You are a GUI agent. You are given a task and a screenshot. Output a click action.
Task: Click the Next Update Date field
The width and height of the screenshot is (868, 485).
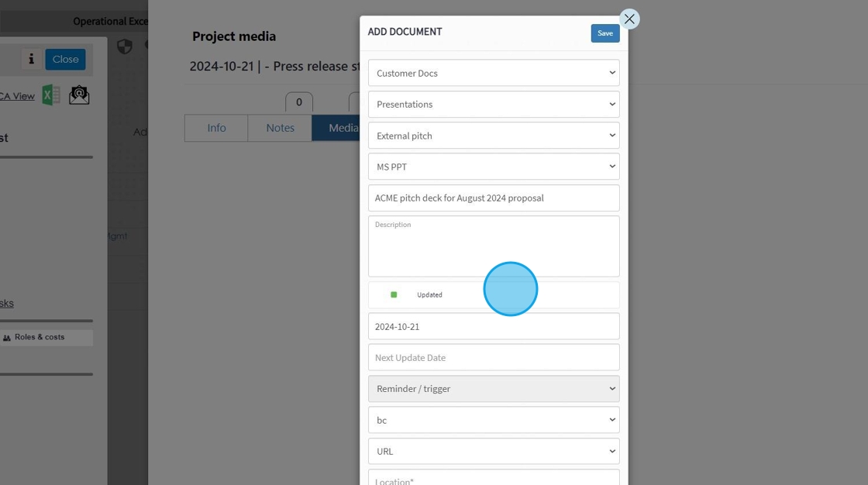pyautogui.click(x=494, y=358)
